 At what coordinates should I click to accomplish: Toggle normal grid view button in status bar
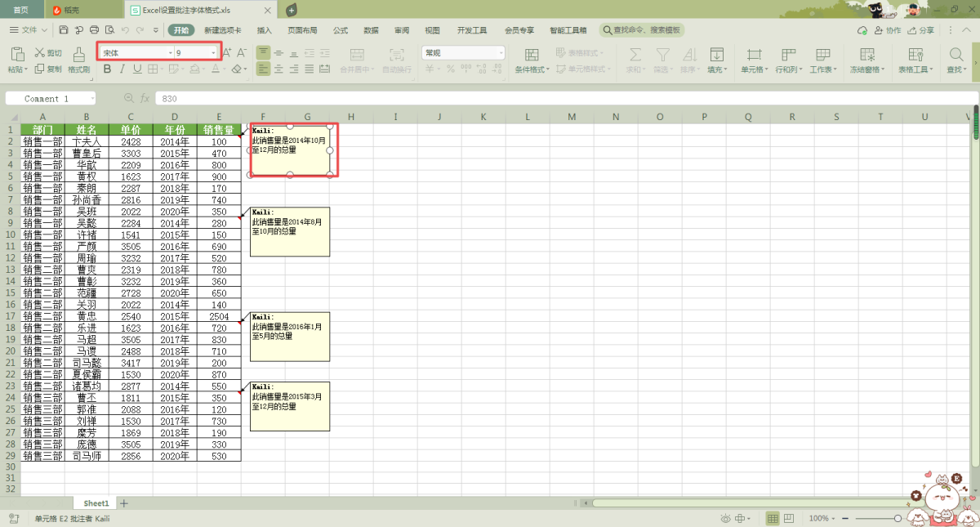(773, 519)
